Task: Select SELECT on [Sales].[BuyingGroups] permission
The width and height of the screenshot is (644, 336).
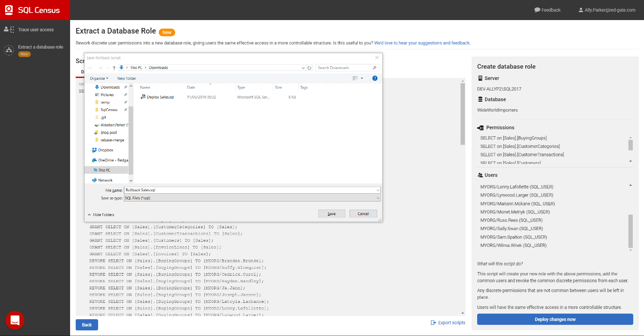Action: coord(514,138)
